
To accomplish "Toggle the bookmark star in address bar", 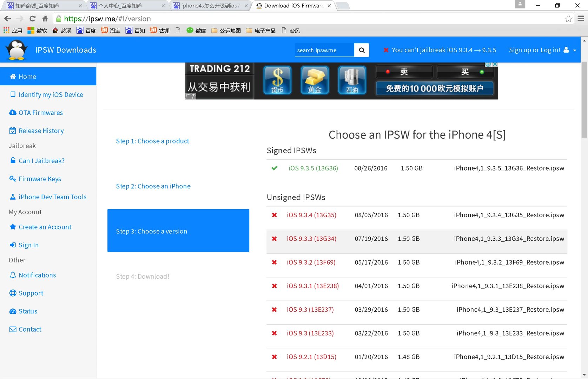I will (x=568, y=19).
